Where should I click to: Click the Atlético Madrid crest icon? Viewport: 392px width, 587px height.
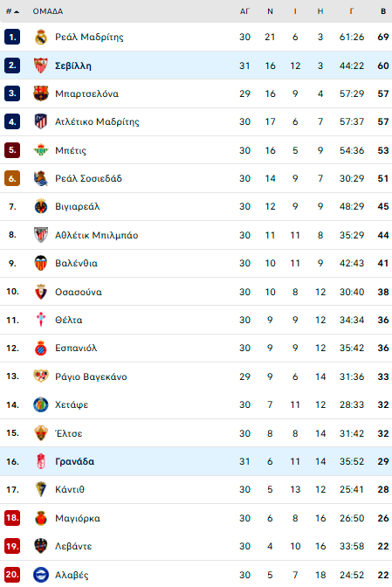tap(41, 121)
